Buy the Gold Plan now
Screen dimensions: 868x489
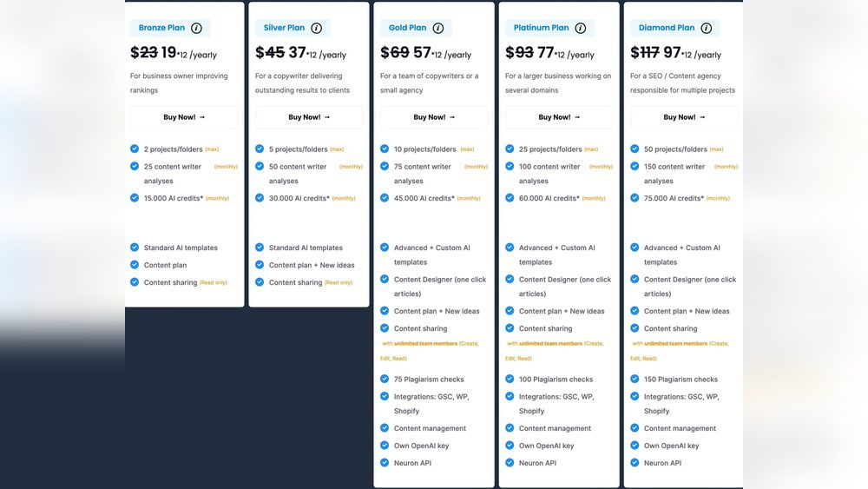coord(434,117)
